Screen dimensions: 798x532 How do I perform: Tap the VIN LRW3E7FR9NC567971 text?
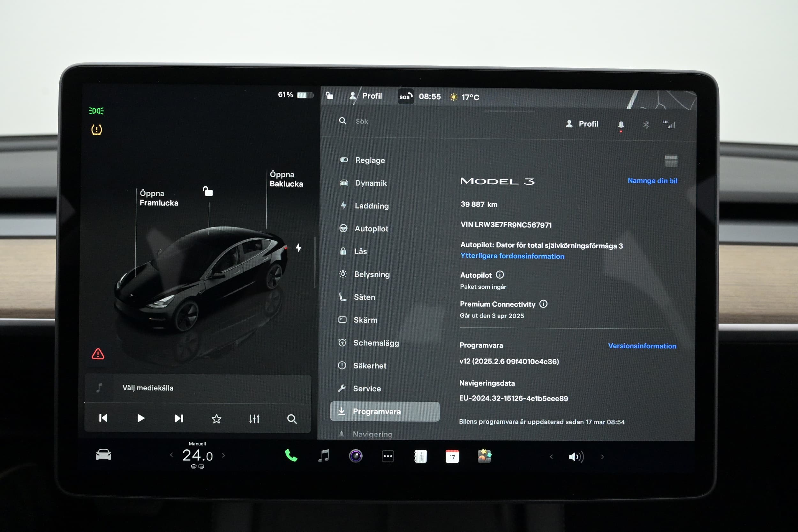[506, 225]
